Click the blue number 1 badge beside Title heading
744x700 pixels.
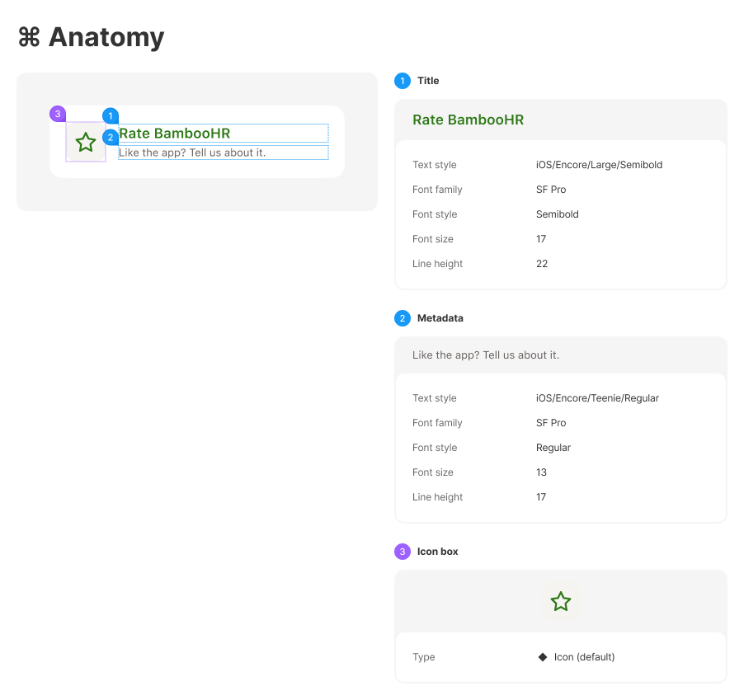pos(403,81)
